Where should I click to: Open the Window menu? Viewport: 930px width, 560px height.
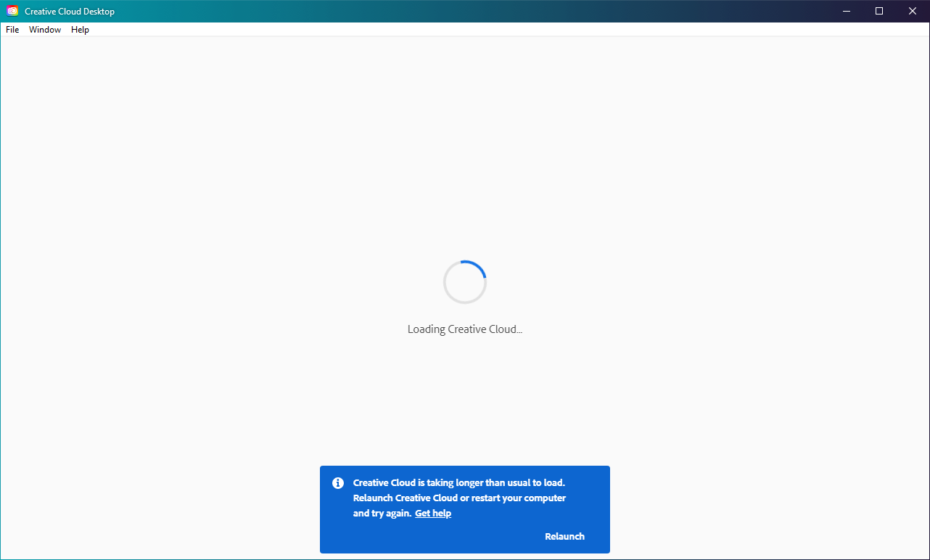(x=44, y=29)
